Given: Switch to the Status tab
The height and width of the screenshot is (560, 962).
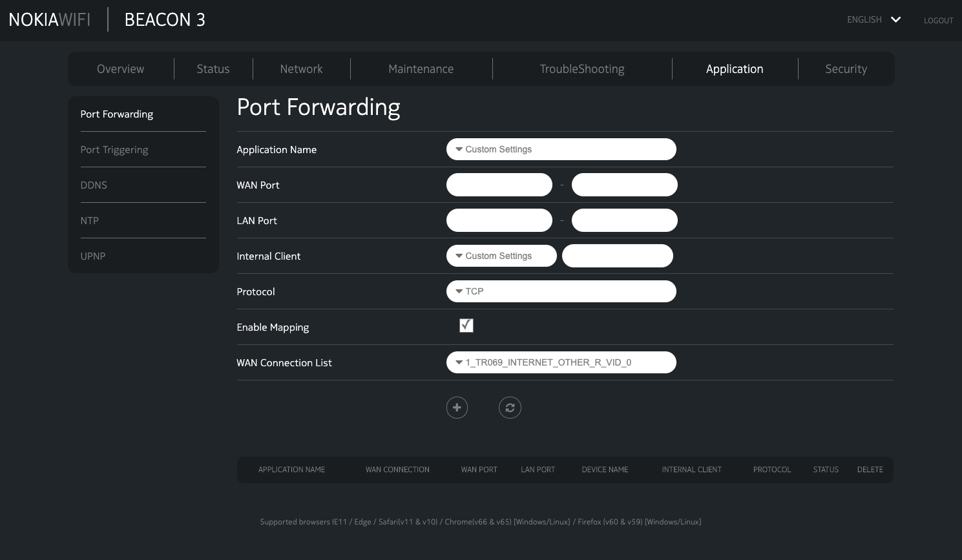Looking at the screenshot, I should (x=213, y=69).
